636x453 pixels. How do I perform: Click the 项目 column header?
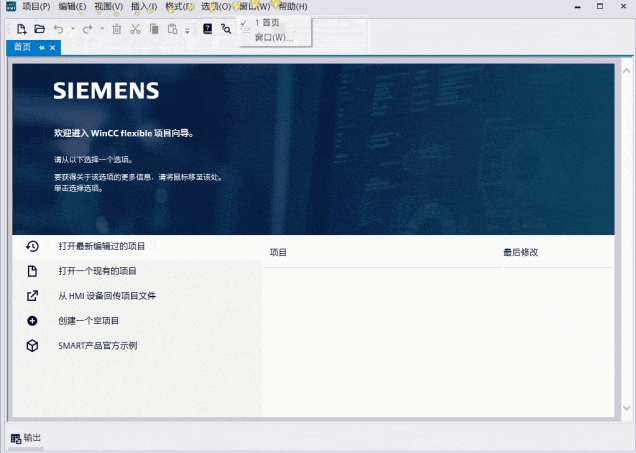[x=278, y=252]
